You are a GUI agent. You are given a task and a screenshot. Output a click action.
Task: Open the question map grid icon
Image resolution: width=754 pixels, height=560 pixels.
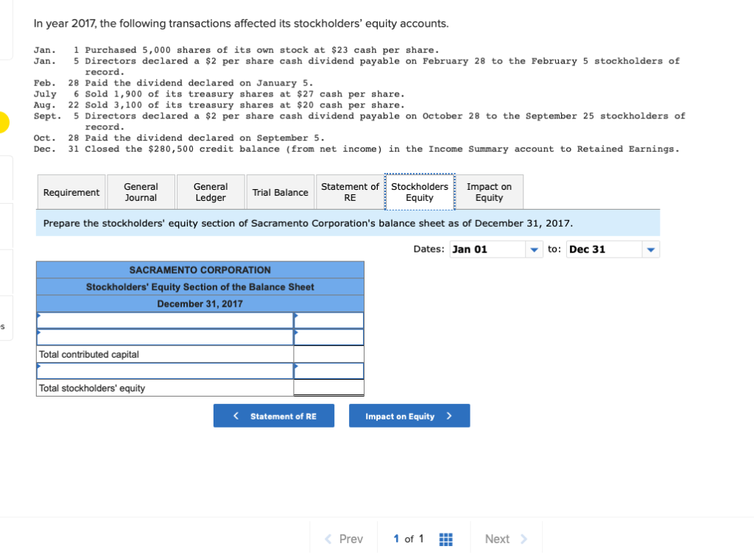point(445,539)
